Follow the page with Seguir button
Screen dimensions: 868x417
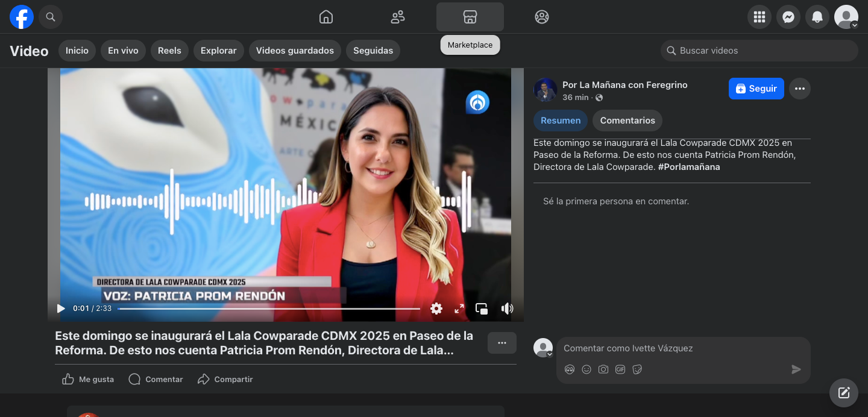(x=756, y=89)
